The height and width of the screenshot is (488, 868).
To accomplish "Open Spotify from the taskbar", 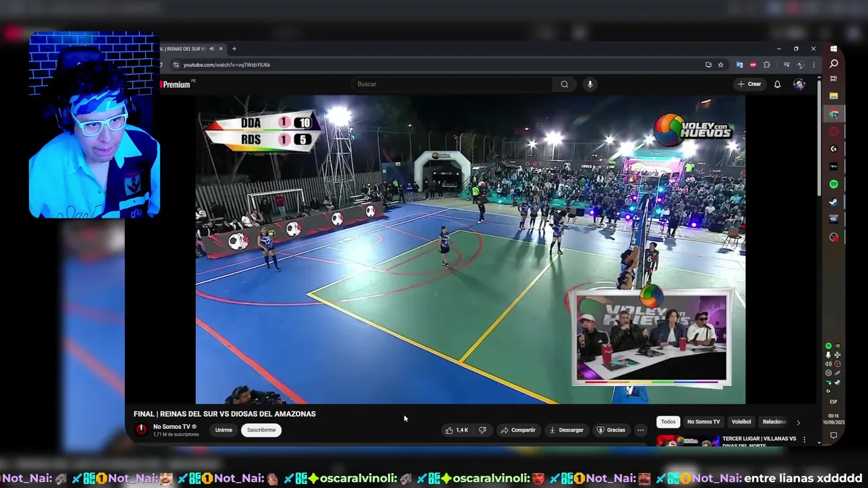I will pos(833,184).
